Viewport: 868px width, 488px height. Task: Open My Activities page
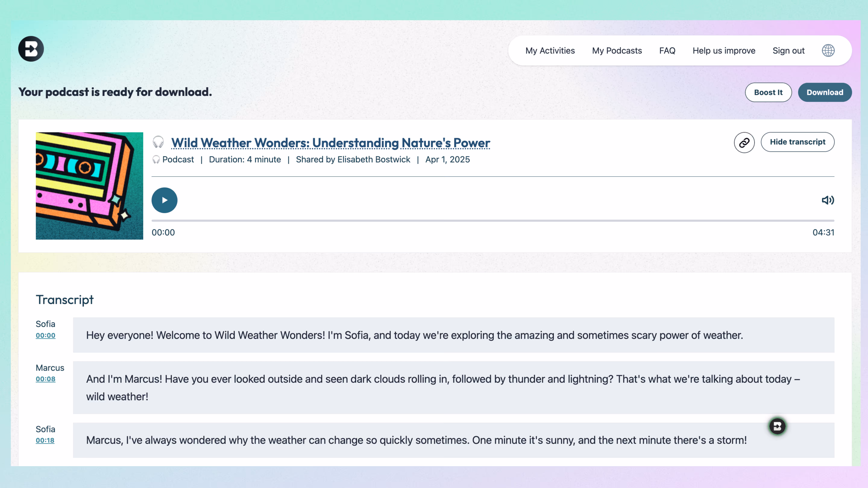(x=550, y=50)
